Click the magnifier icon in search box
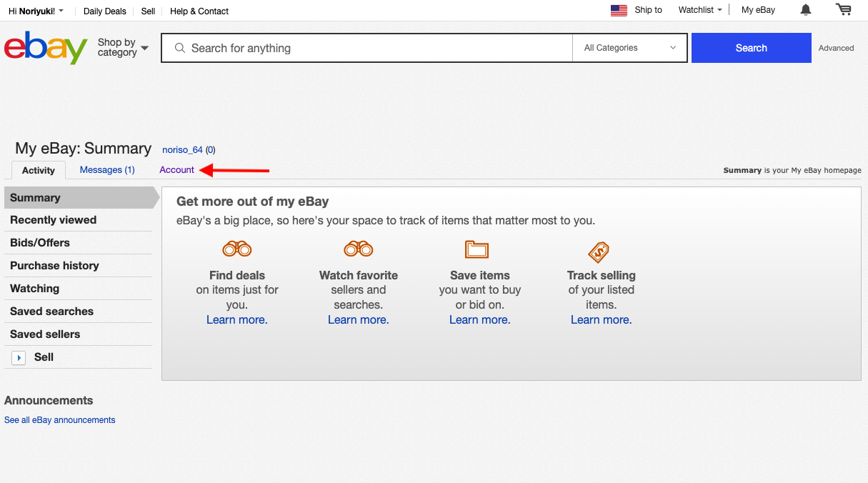 [x=180, y=48]
